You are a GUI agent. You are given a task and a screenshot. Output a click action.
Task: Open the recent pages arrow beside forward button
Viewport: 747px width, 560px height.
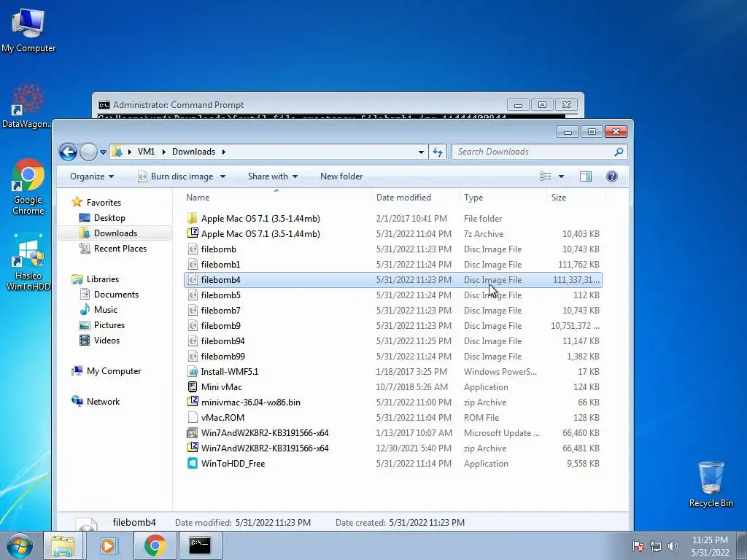103,152
